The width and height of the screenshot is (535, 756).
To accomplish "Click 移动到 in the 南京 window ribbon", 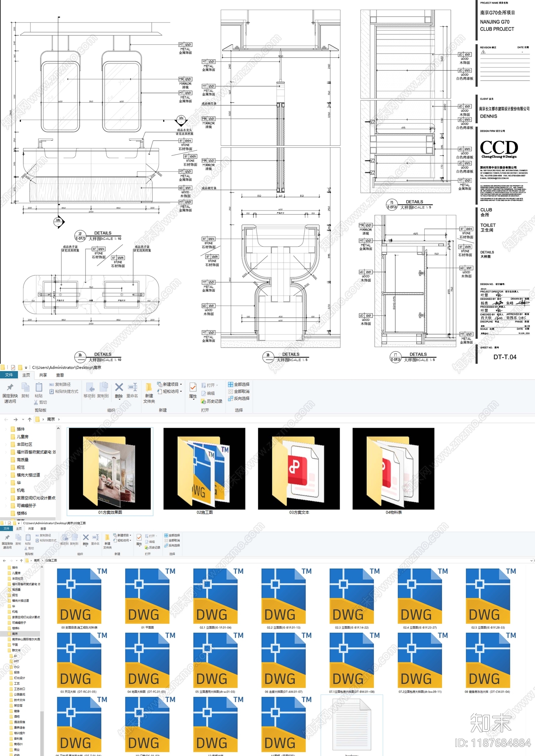I will pos(89,390).
